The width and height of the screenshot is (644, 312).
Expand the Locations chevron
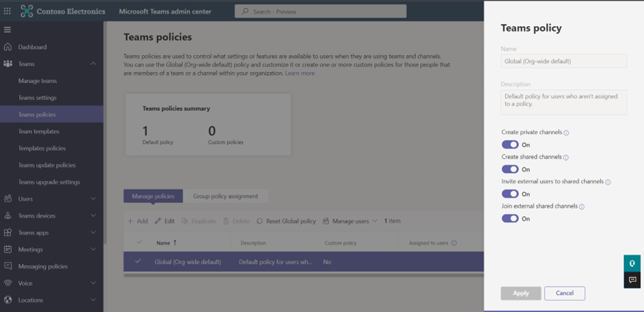93,300
